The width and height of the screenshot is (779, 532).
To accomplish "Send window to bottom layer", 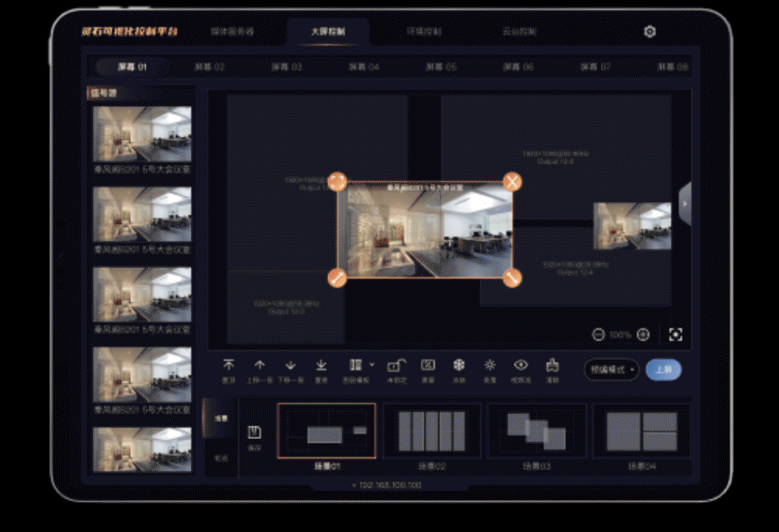I will click(322, 365).
